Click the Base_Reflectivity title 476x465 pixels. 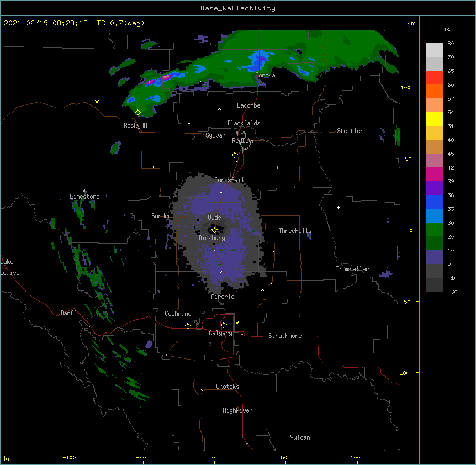[238, 8]
